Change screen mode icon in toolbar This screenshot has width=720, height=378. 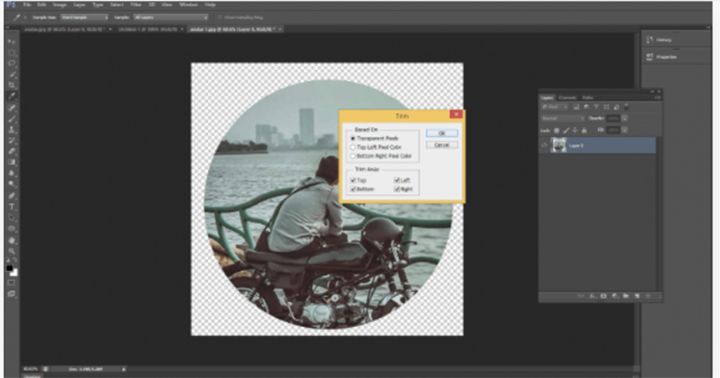click(11, 293)
